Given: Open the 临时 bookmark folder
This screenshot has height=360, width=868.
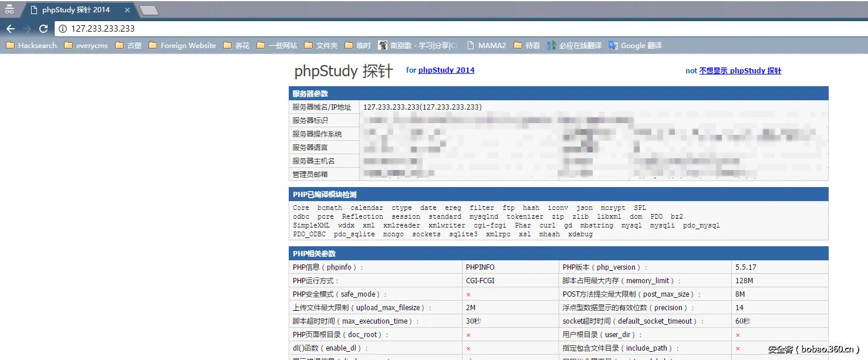Looking at the screenshot, I should 357,45.
